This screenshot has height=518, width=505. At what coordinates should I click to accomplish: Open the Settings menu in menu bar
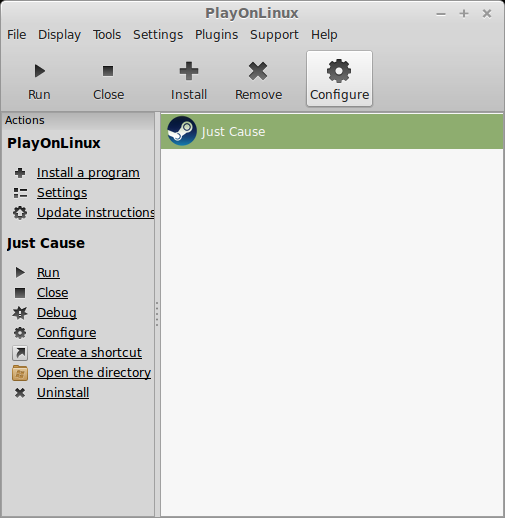click(x=158, y=35)
